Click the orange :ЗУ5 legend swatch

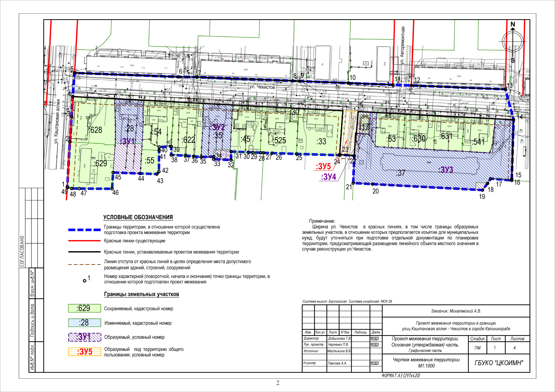coord(84,352)
